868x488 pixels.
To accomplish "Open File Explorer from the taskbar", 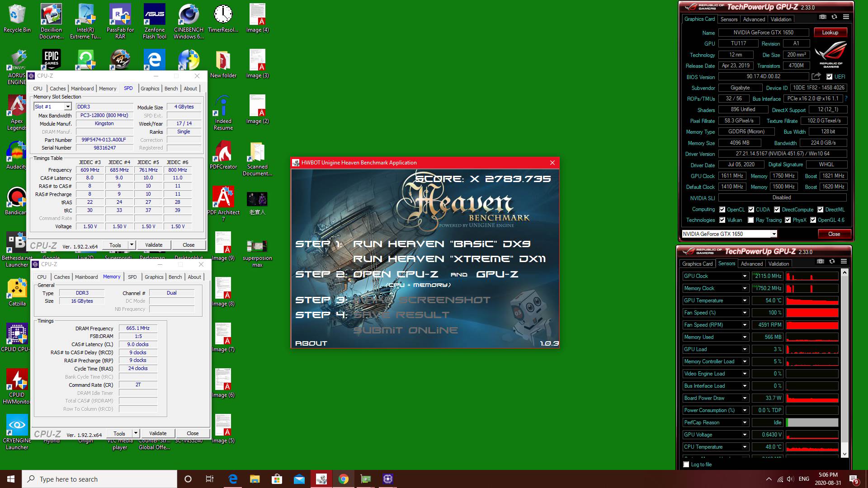I will 255,479.
